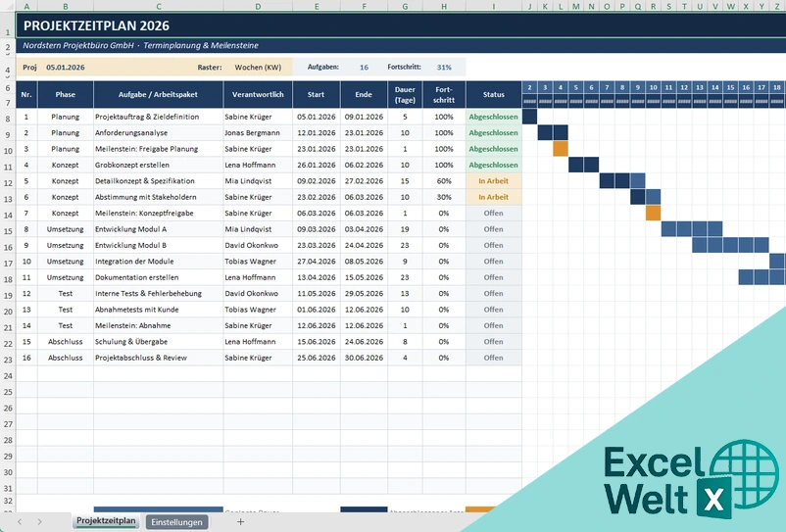The width and height of the screenshot is (786, 532).
Task: Click Meilenstein: Abnahme cell
Action: coord(159,325)
